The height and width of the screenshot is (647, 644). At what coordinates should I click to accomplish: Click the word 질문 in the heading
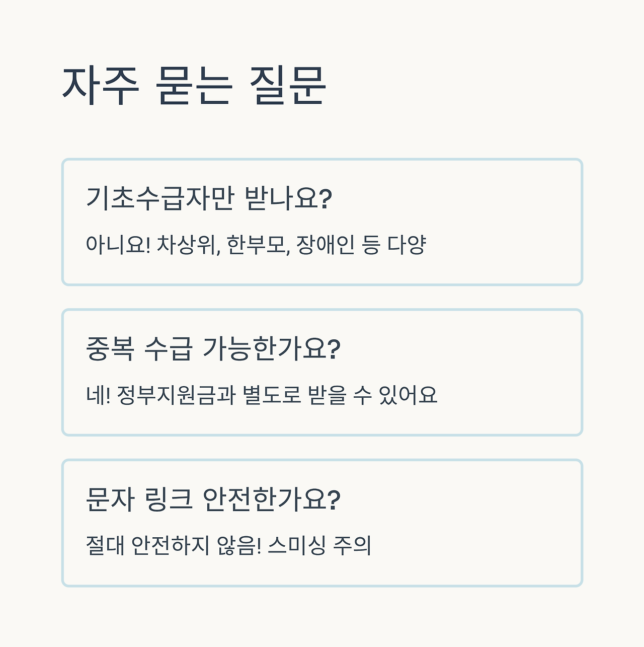point(288,86)
